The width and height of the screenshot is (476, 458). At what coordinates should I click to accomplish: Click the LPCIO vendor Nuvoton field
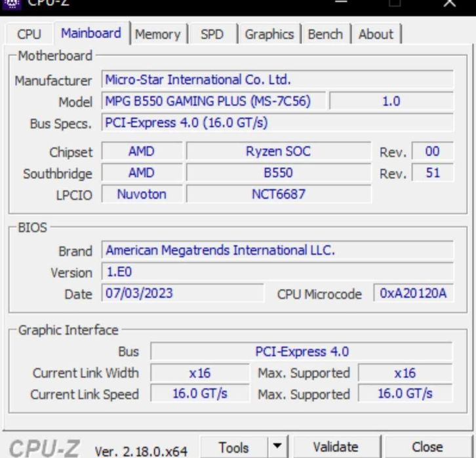[142, 194]
